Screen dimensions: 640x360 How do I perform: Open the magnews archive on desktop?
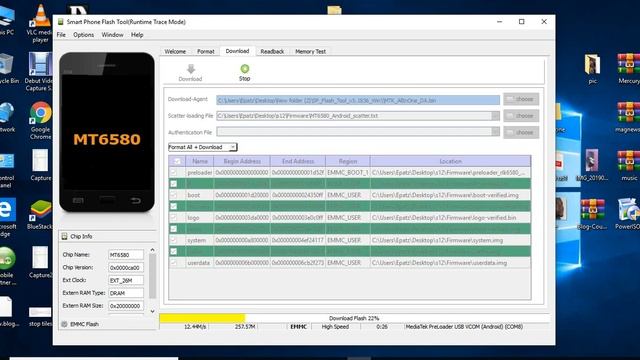[629, 113]
